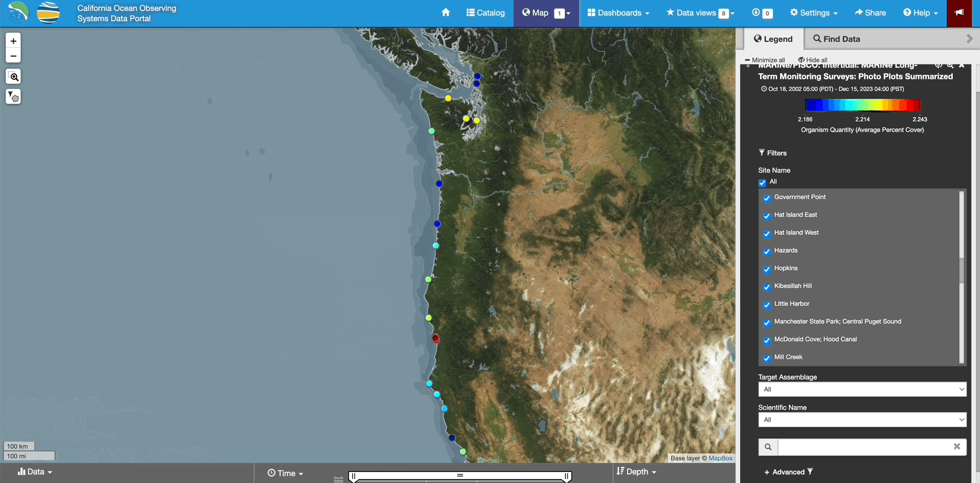Go to the home icon in navbar
The image size is (980, 483).
coord(445,13)
